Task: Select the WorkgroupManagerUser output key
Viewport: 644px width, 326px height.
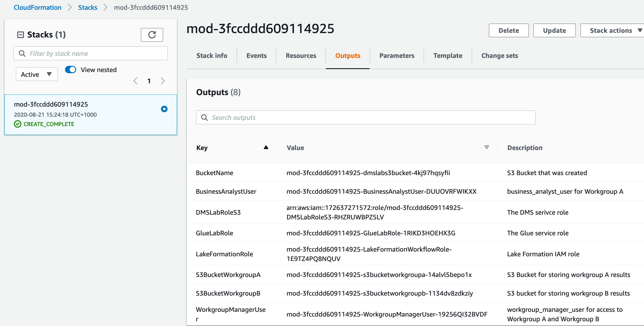Action: (231, 314)
